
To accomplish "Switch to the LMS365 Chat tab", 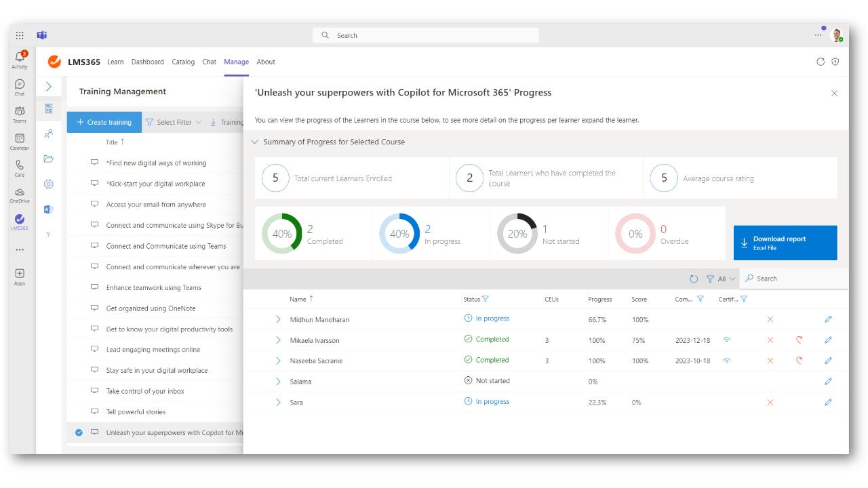I will pos(210,62).
